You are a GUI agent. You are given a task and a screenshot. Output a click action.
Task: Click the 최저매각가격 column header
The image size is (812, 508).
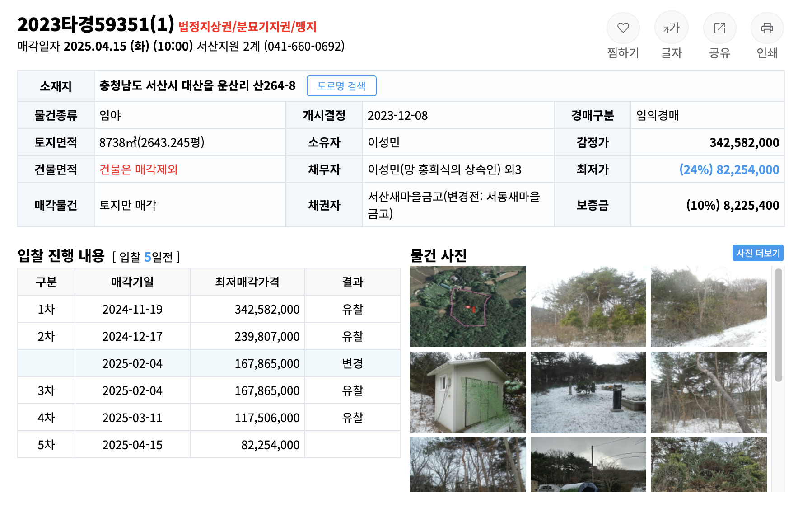tap(247, 282)
